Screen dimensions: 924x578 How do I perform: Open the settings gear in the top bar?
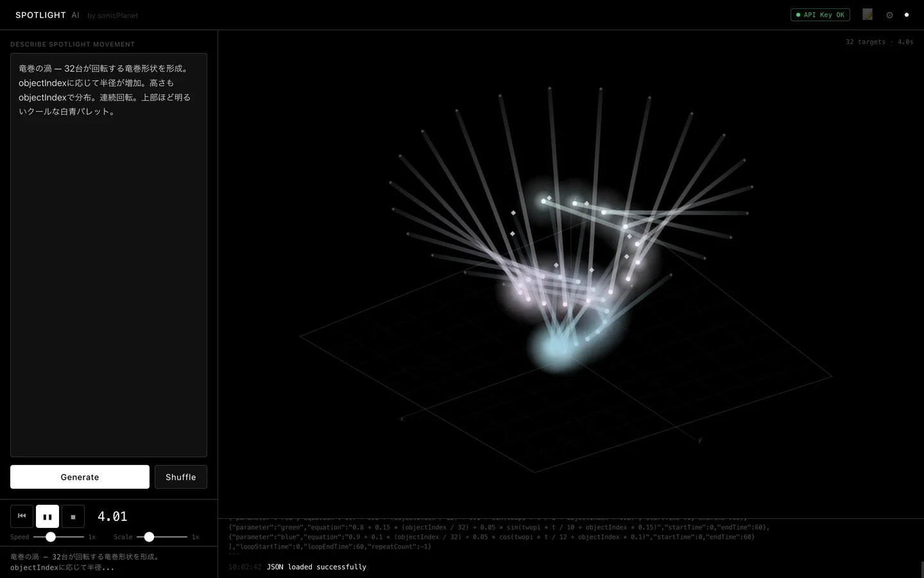tap(890, 15)
